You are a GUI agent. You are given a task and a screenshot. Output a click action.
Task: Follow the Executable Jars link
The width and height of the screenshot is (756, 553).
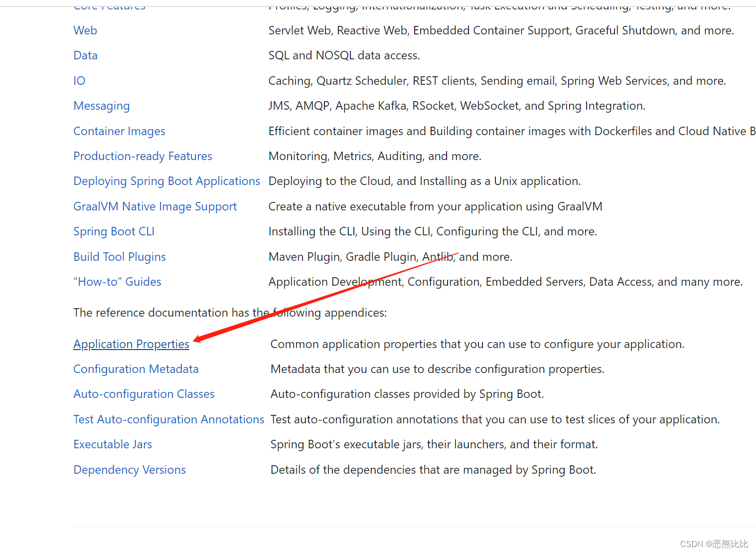(x=113, y=444)
